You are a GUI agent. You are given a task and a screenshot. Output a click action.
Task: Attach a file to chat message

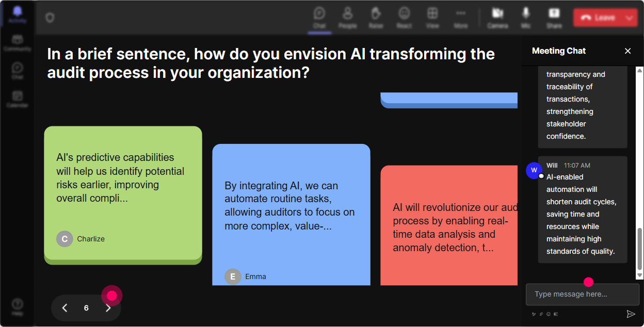[x=541, y=314]
